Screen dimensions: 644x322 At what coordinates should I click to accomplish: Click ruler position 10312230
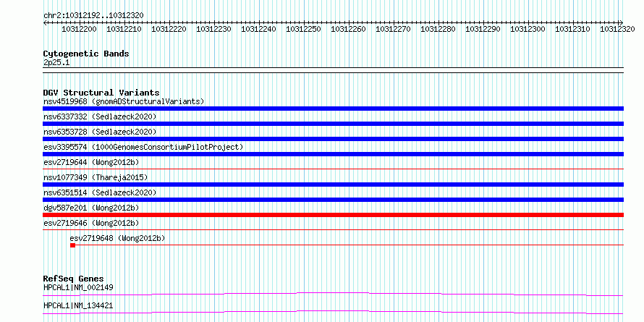pyautogui.click(x=213, y=29)
